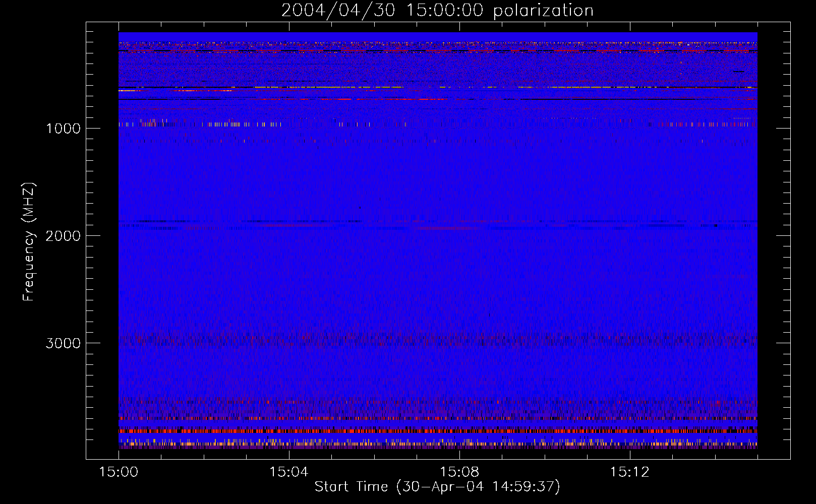The image size is (816, 504).
Task: Click the "15:04" time tick label
Action: pos(288,472)
